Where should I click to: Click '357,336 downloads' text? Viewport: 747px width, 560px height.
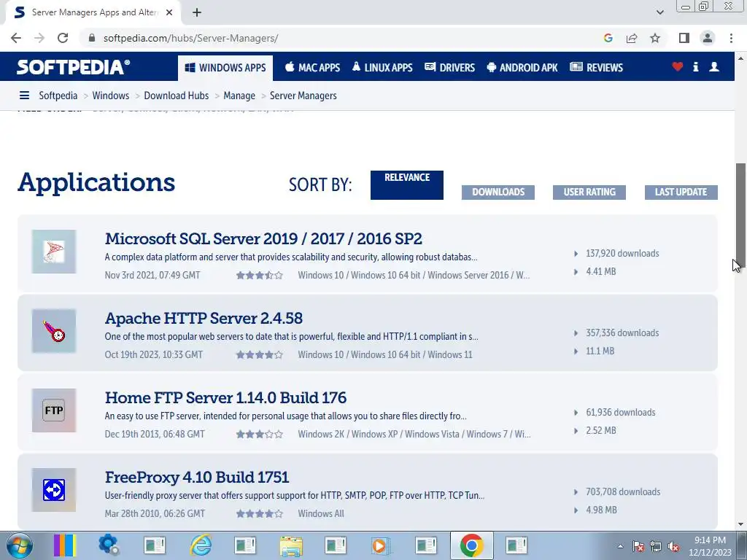[x=622, y=332]
